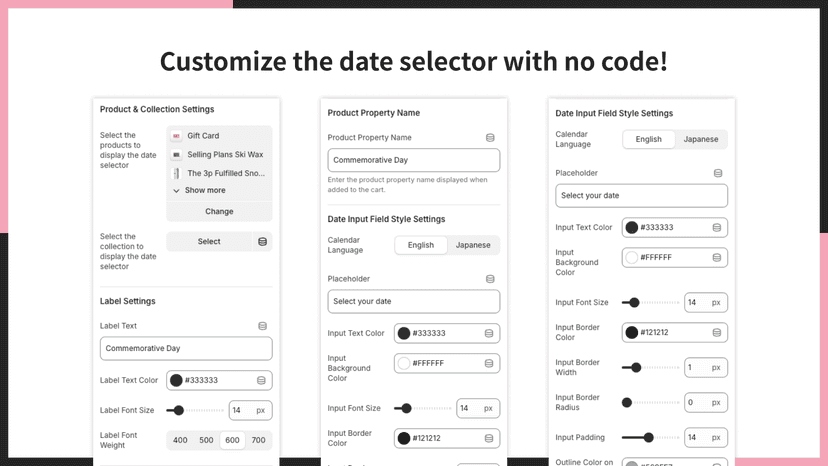Open dynamic source icon in Label Text Color
The width and height of the screenshot is (828, 466).
(261, 380)
